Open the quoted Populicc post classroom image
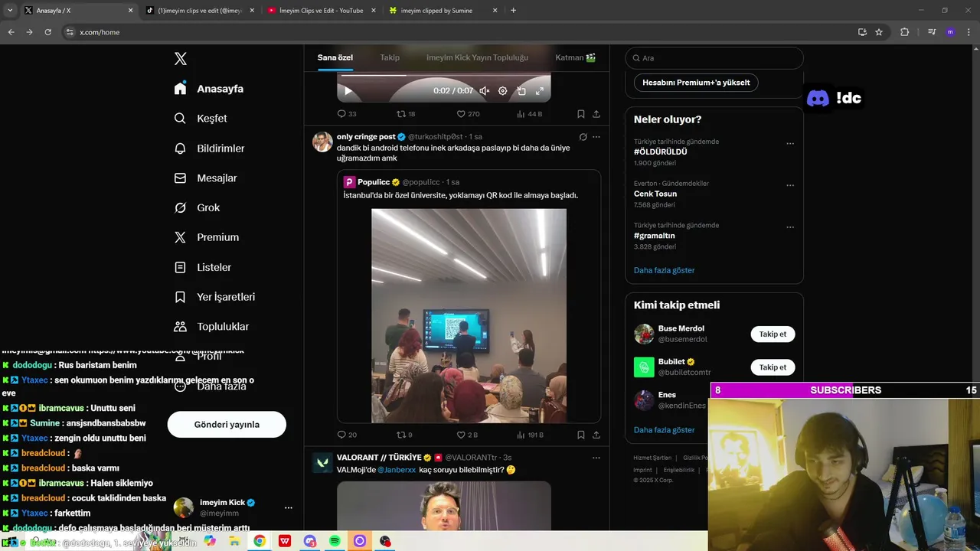This screenshot has width=980, height=551. (469, 315)
